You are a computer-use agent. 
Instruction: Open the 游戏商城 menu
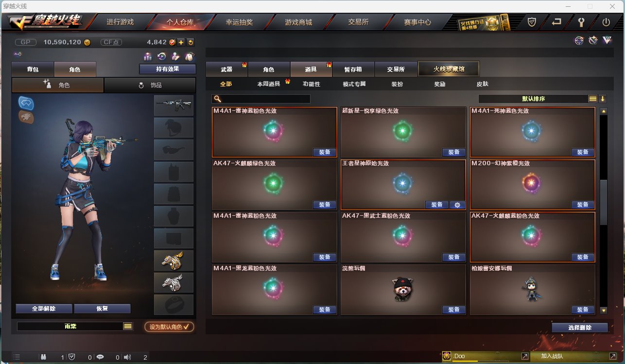click(x=298, y=22)
